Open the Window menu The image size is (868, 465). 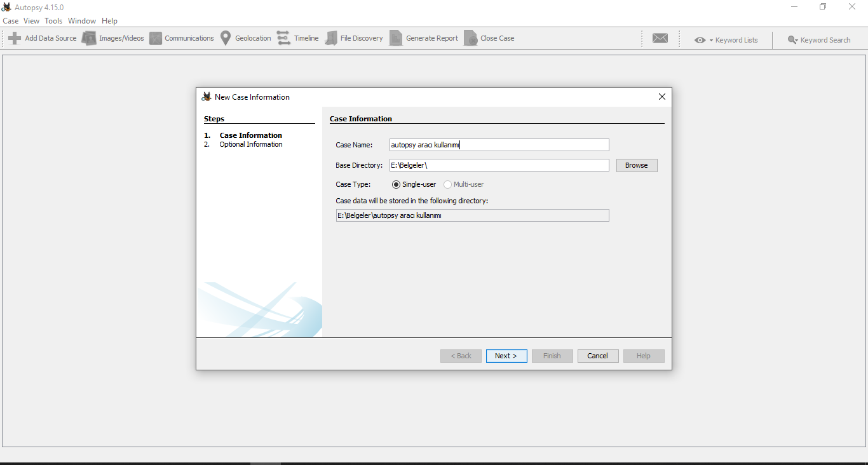click(82, 21)
